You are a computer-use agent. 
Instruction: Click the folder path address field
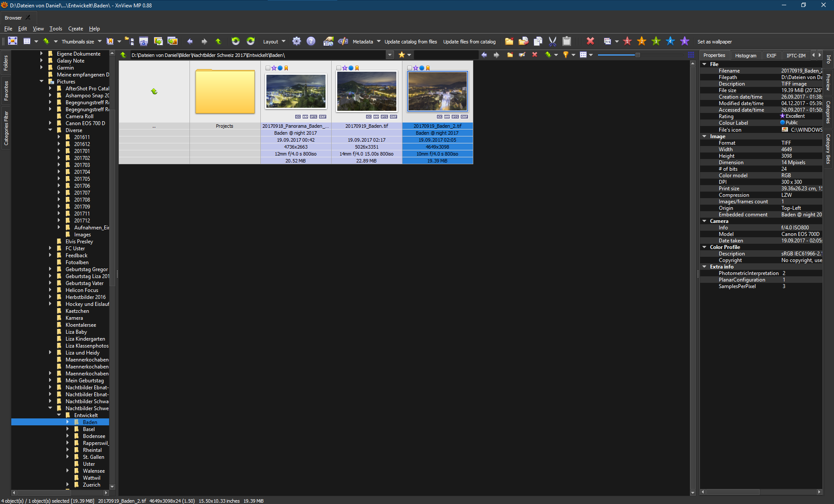257,55
